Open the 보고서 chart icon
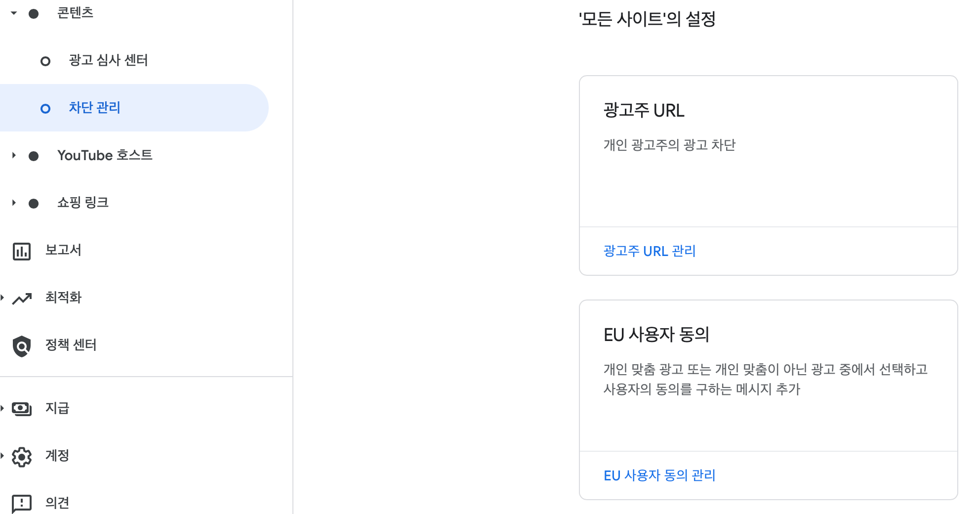 [x=22, y=251]
